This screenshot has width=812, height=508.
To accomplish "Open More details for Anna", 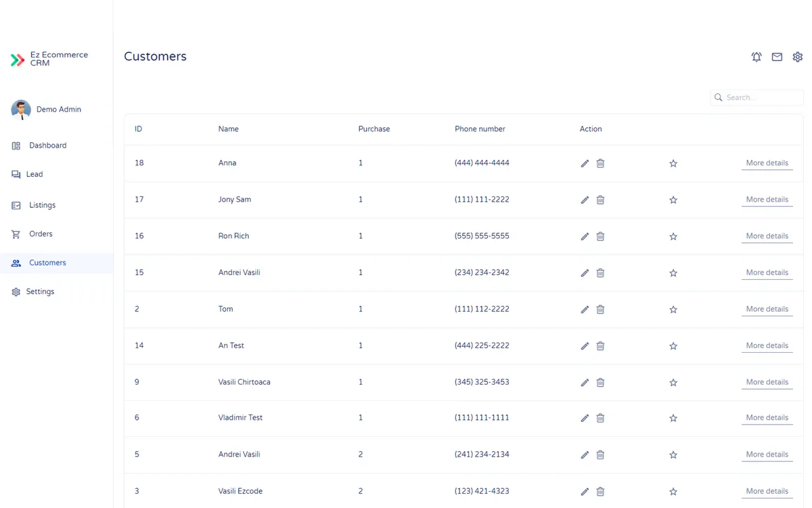I will click(767, 163).
